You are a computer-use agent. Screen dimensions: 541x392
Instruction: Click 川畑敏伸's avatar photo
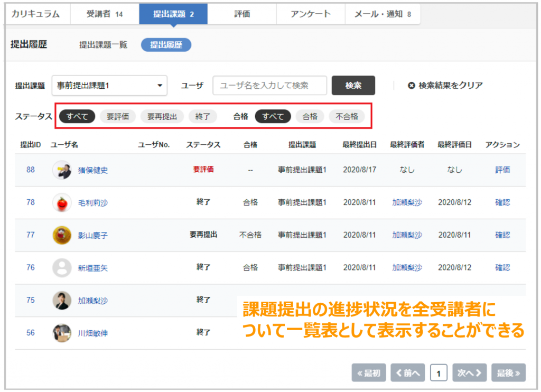[x=62, y=333]
